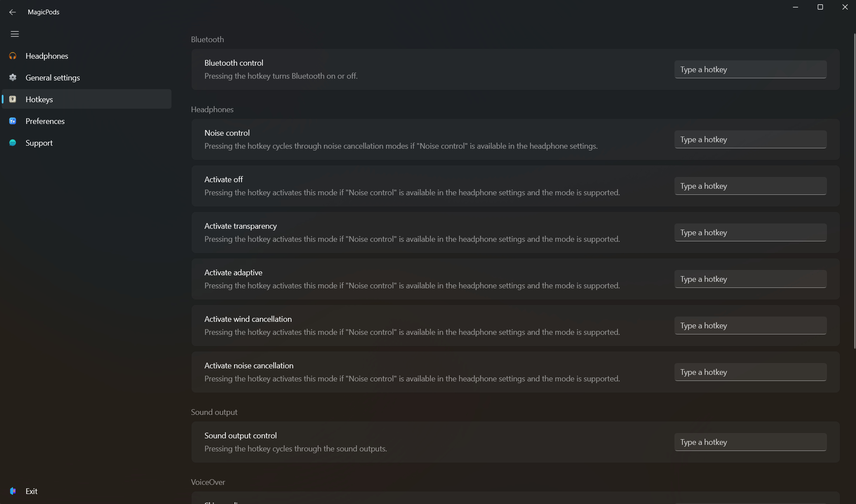Focus the Activate off hotkey field
The width and height of the screenshot is (856, 504).
[x=749, y=186]
